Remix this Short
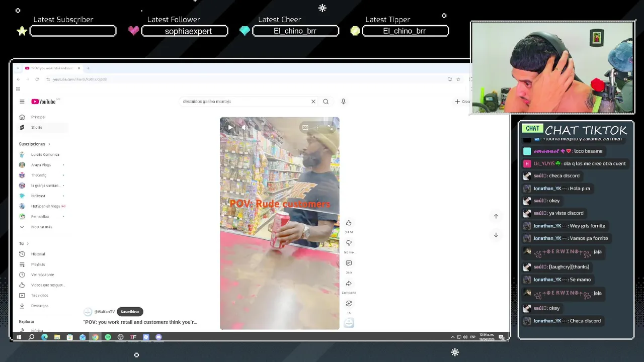The image size is (644, 362). pyautogui.click(x=349, y=304)
